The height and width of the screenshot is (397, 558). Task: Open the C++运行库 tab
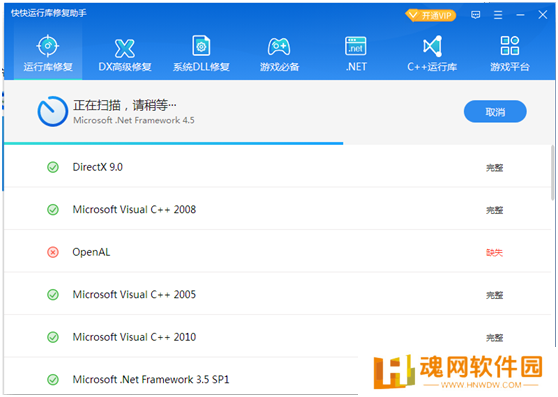[x=432, y=53]
